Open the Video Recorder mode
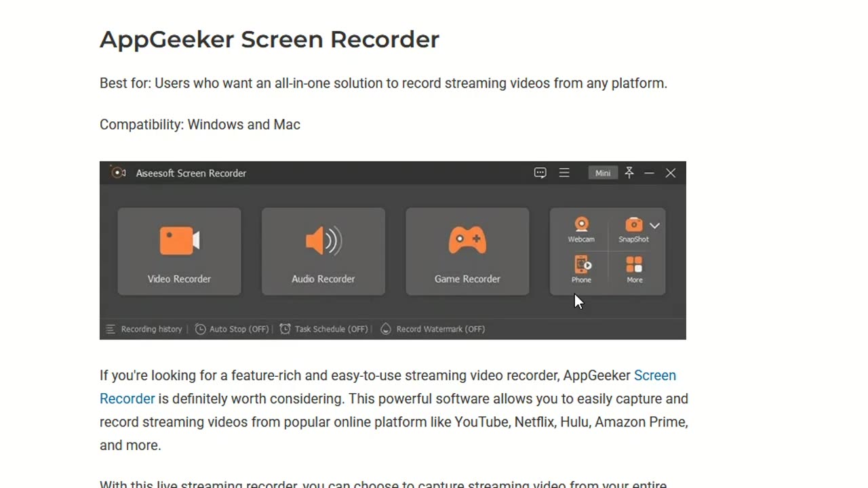 point(179,251)
